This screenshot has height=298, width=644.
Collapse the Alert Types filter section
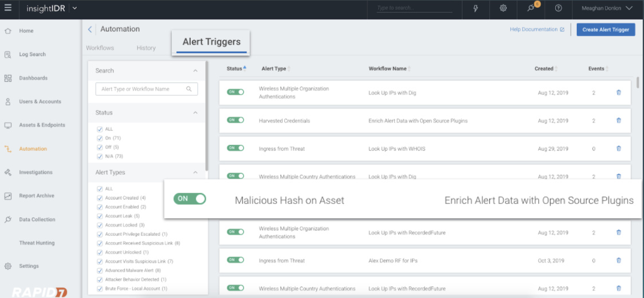tap(195, 172)
